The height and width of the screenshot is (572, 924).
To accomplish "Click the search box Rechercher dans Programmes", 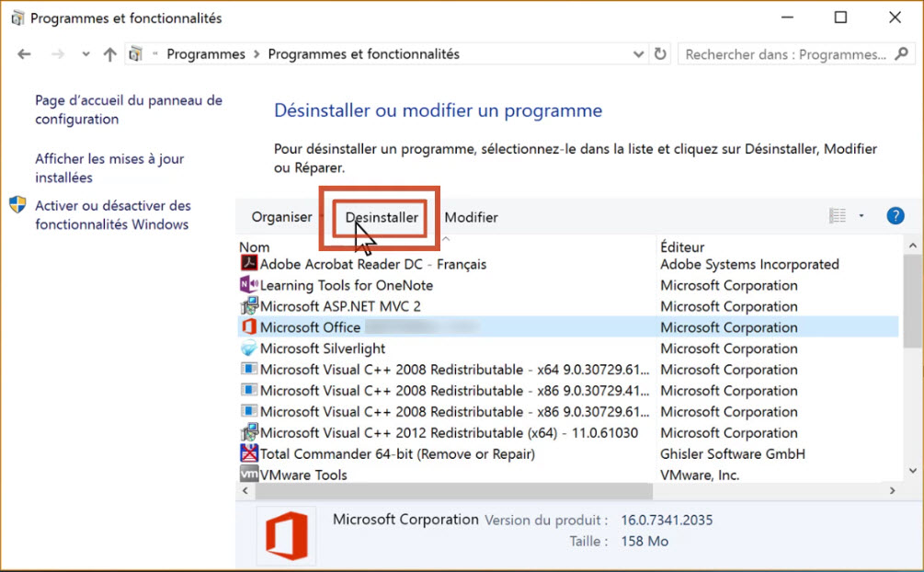I will pyautogui.click(x=783, y=54).
